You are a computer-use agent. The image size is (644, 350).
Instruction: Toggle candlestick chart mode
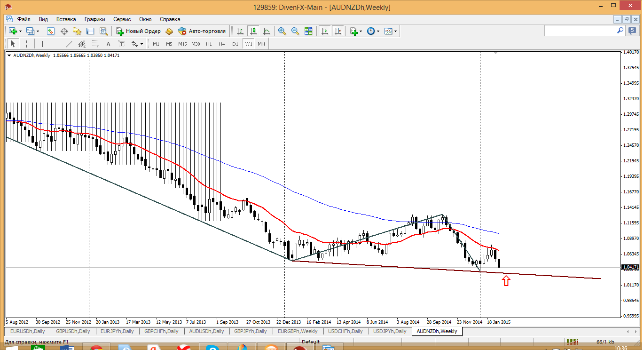point(253,31)
